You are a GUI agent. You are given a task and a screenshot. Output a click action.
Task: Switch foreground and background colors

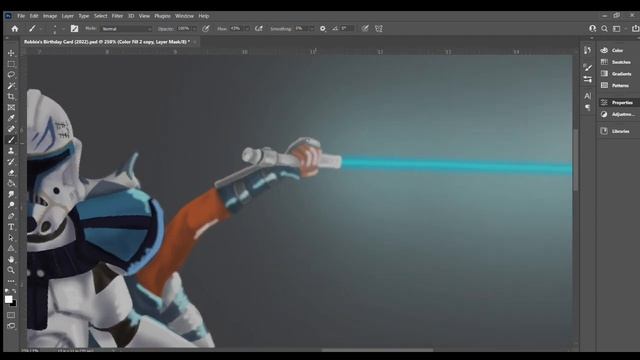(14, 291)
